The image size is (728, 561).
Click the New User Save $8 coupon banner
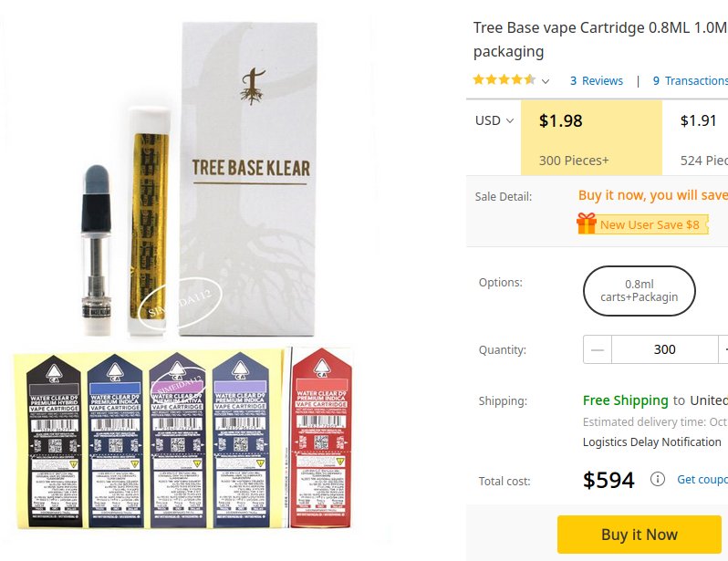[642, 223]
